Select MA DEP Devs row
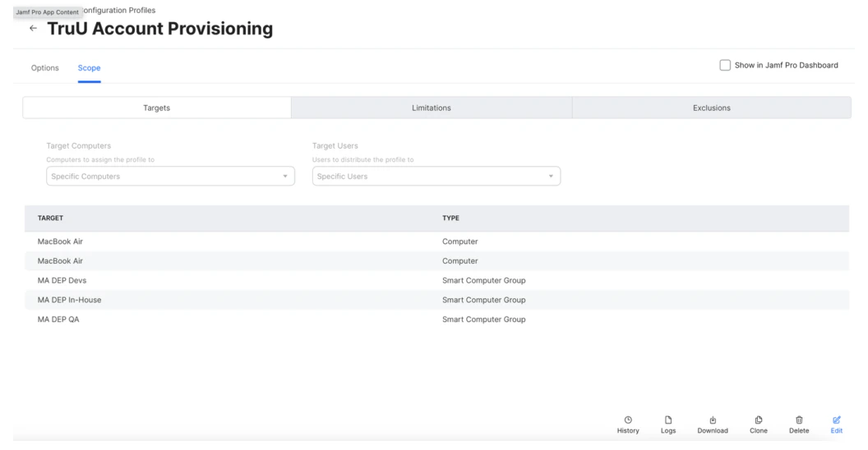The image size is (868, 450). 436,280
